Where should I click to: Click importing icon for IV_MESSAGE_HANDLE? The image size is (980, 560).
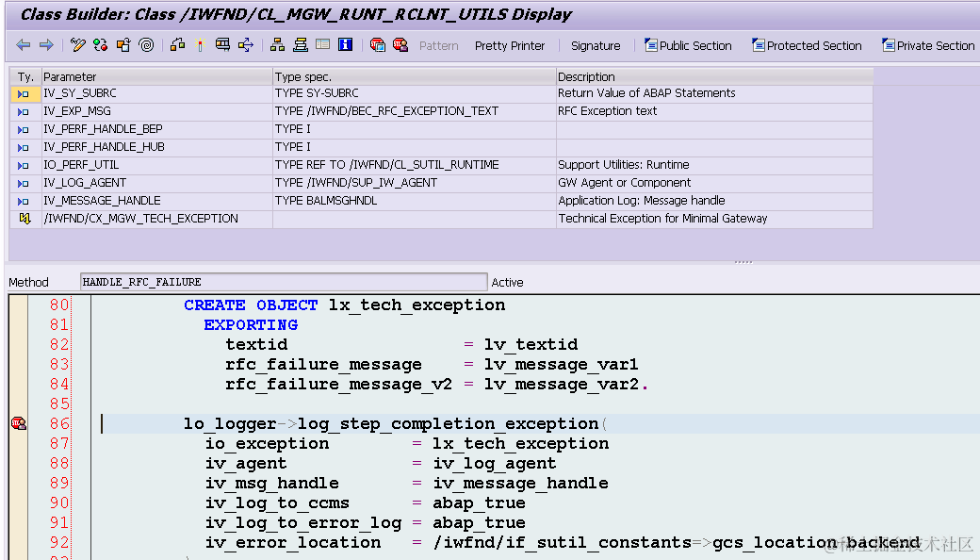click(x=24, y=201)
